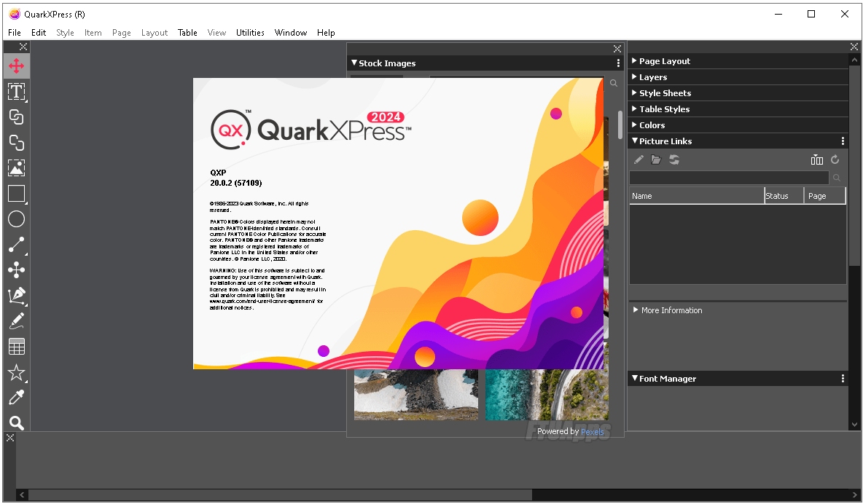The height and width of the screenshot is (504, 863).
Task: Open the snowy mountain stock image thumbnail
Action: click(x=416, y=395)
